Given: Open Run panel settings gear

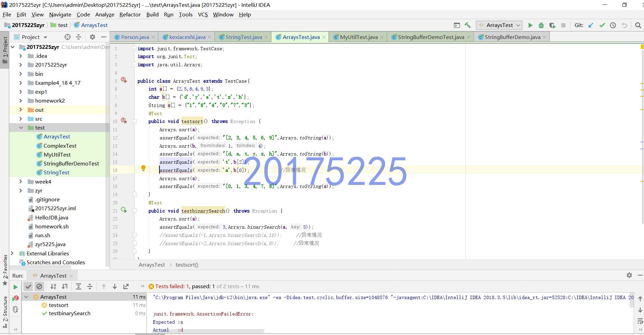Looking at the screenshot, I should click(x=629, y=275).
